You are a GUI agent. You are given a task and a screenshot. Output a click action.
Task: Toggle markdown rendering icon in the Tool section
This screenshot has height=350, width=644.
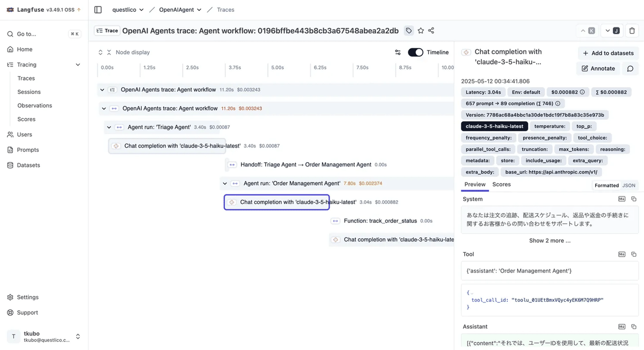pyautogui.click(x=621, y=253)
